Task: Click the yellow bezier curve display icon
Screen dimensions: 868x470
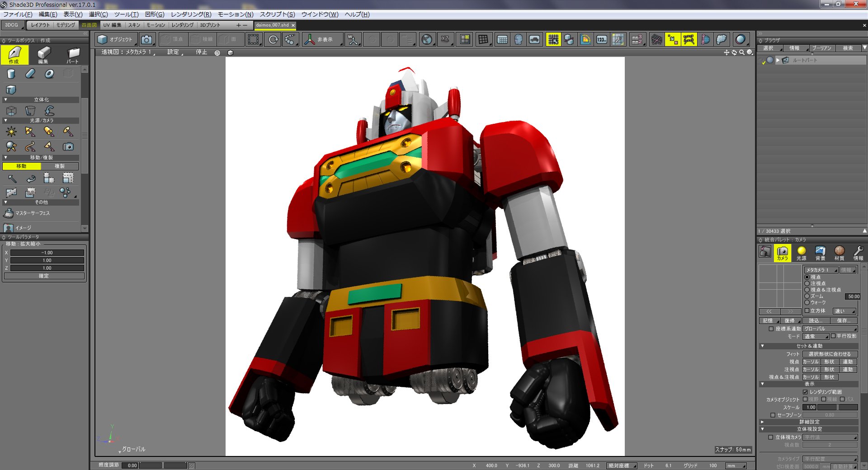Action: pyautogui.click(x=689, y=39)
